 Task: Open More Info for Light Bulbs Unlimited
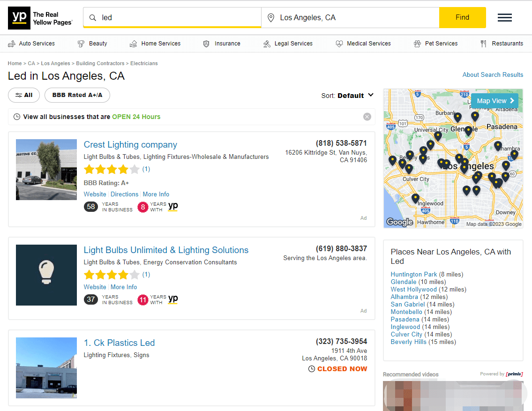124,287
